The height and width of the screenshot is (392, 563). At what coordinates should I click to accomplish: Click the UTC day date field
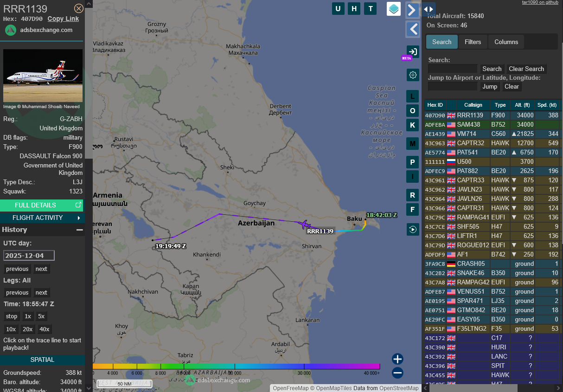pyautogui.click(x=29, y=256)
